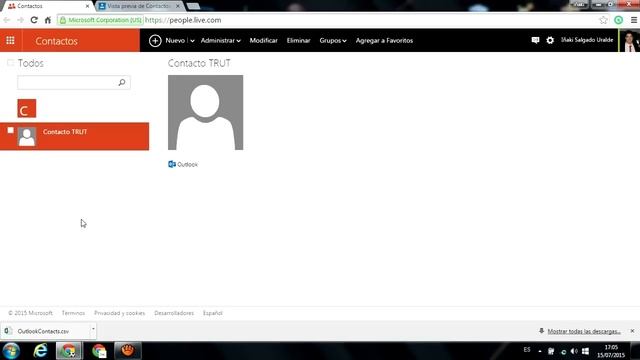640x360 pixels.
Task: Click Modificar in the command bar
Action: tap(264, 40)
